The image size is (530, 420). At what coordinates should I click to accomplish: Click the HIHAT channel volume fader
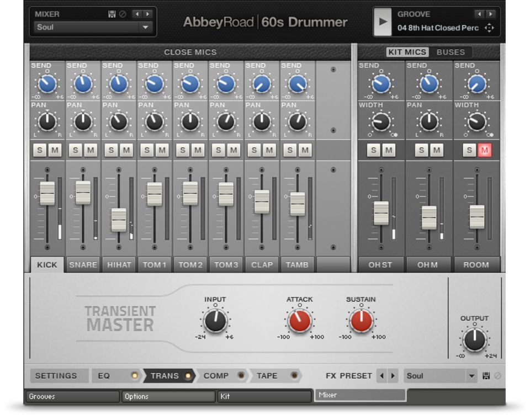[x=119, y=220]
